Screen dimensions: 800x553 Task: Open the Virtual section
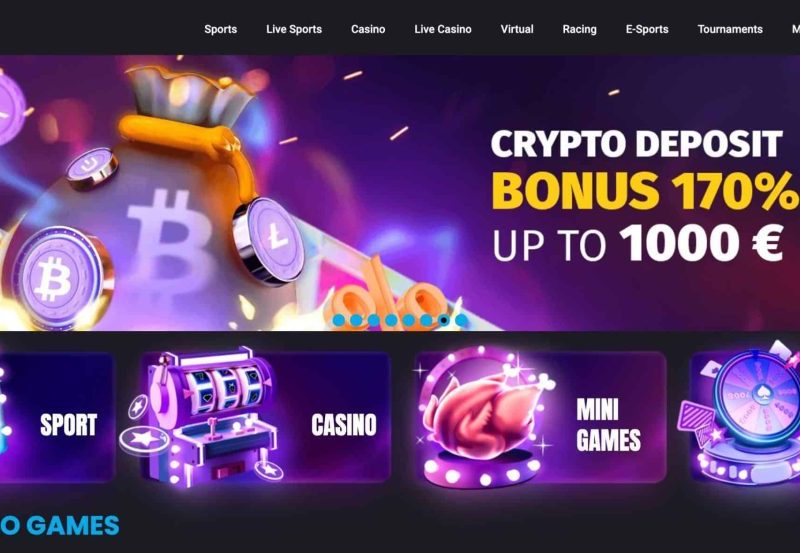pos(517,29)
